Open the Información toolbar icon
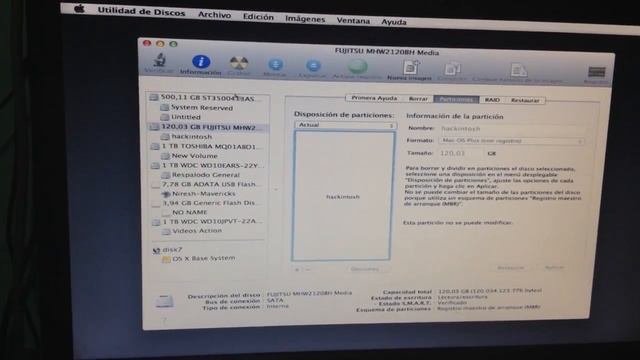Screen dimensions: 640x360 [201, 62]
